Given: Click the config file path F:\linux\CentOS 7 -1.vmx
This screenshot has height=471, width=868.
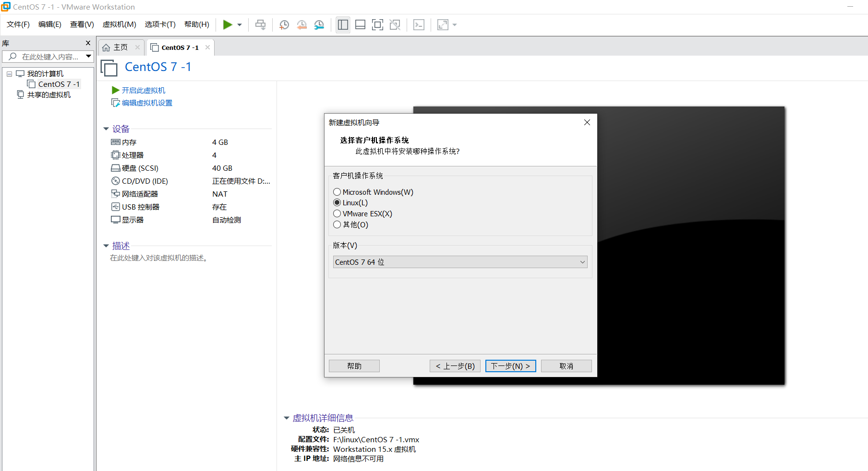Looking at the screenshot, I should [376, 439].
